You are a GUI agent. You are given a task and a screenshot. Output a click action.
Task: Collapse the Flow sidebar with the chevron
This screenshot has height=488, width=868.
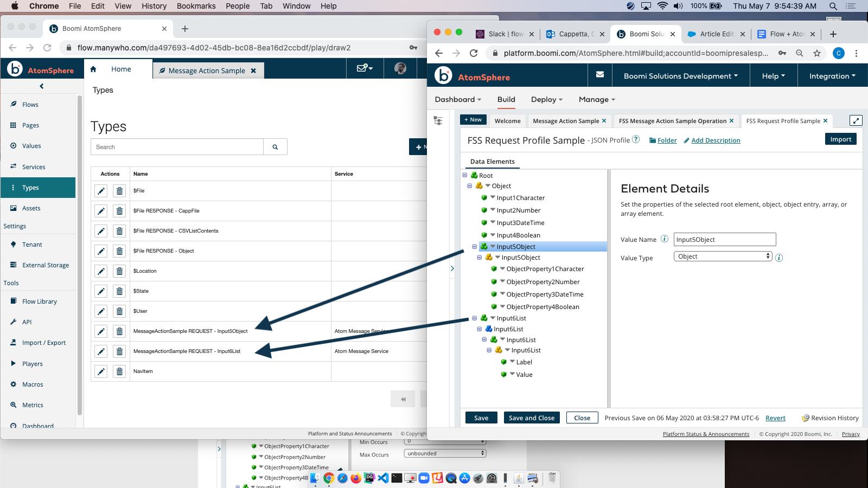point(42,86)
